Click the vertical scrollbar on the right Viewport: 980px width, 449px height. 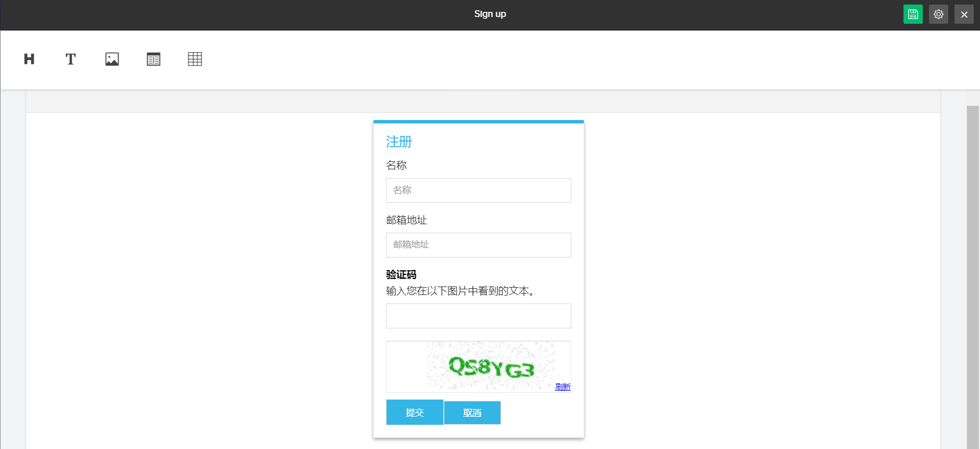(973, 272)
